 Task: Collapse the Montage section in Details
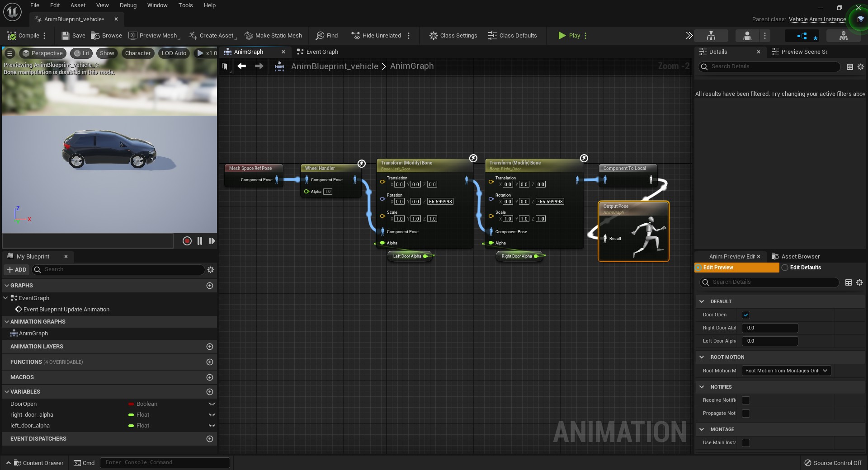tap(702, 429)
